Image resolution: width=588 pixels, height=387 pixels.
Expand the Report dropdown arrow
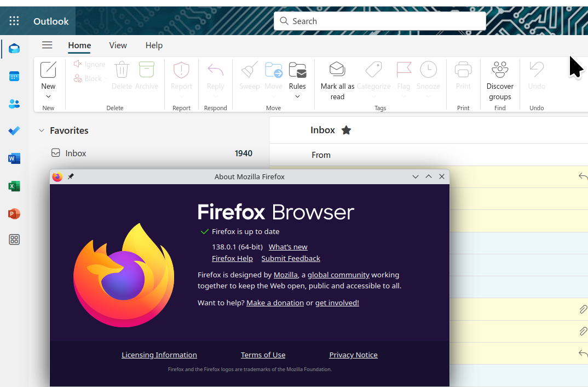182,96
